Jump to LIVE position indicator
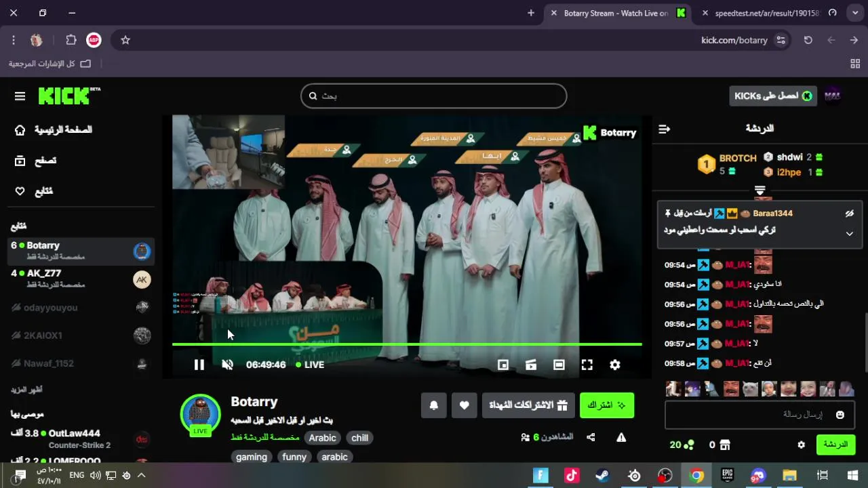The width and height of the screenshot is (868, 488). click(x=311, y=365)
